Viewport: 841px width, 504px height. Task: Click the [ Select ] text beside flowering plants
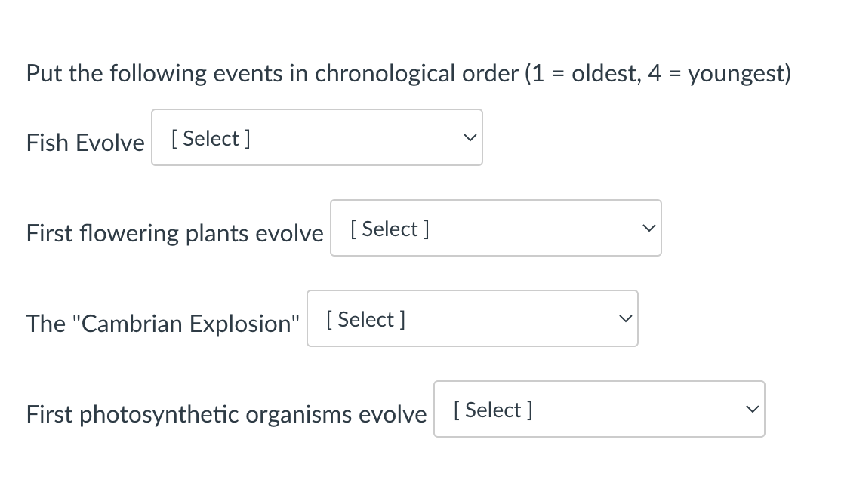[390, 229]
